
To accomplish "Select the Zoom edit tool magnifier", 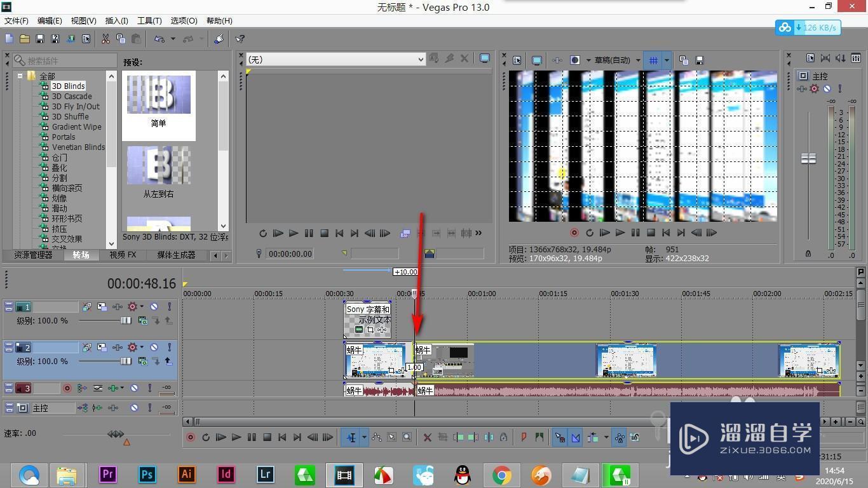I will (x=407, y=437).
